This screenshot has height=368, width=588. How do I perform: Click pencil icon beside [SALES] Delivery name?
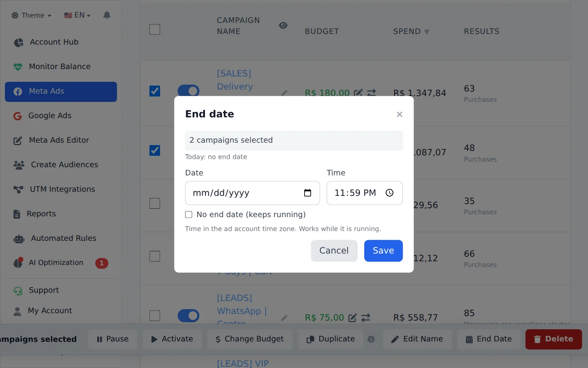coord(285,93)
